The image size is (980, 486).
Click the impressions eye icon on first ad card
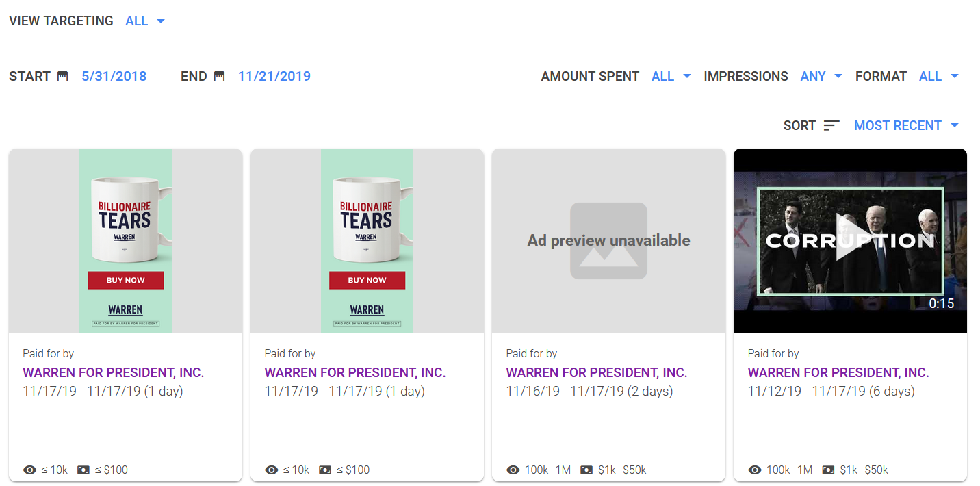pos(29,470)
